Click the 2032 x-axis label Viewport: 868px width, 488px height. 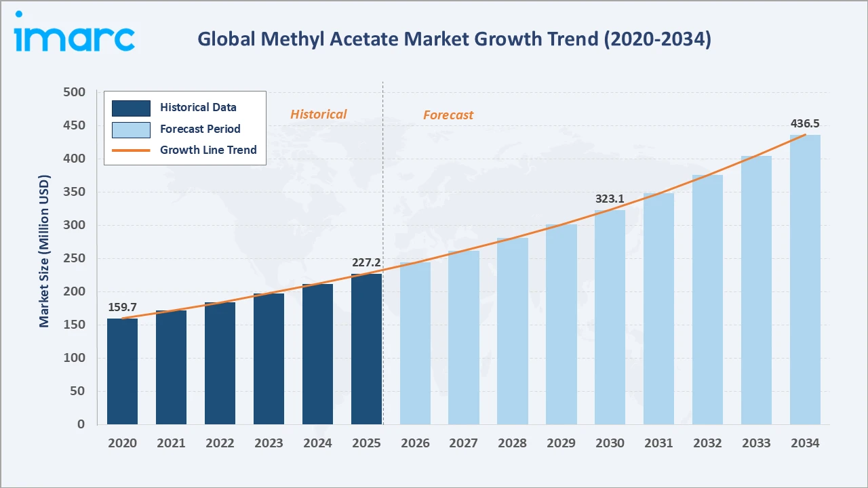[707, 443]
